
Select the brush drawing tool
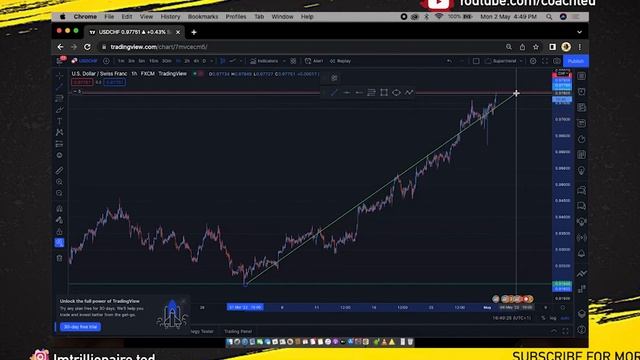point(60,110)
